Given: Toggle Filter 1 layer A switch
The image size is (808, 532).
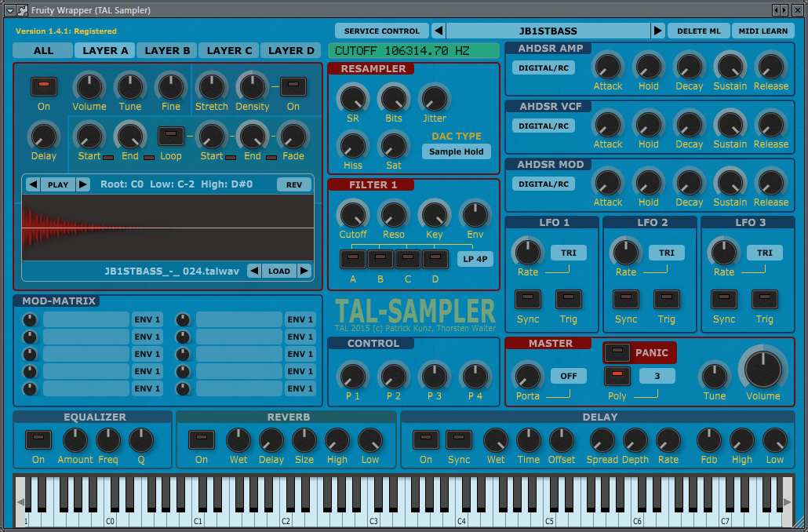Looking at the screenshot, I should tap(353, 259).
